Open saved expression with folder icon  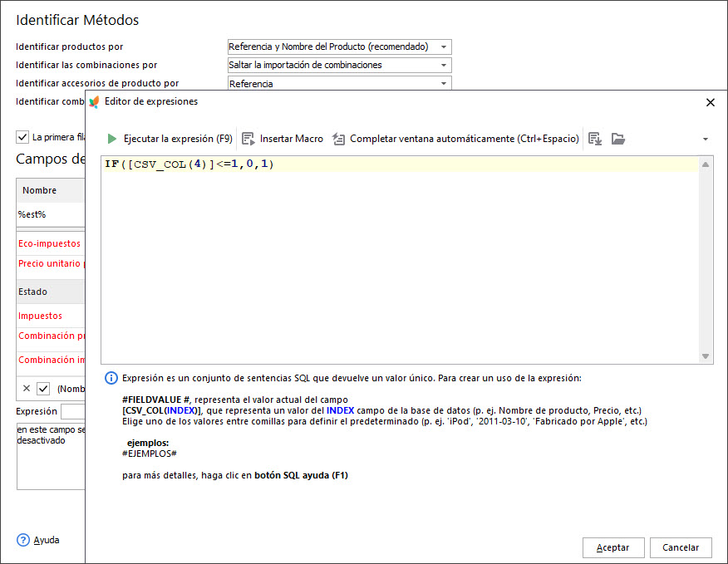[x=618, y=139]
